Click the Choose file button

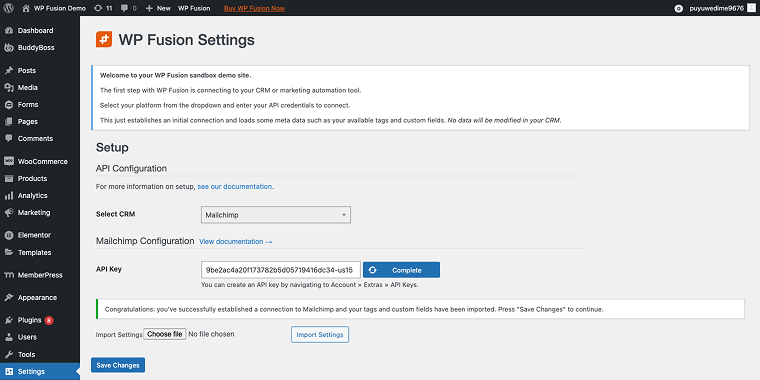coord(165,334)
